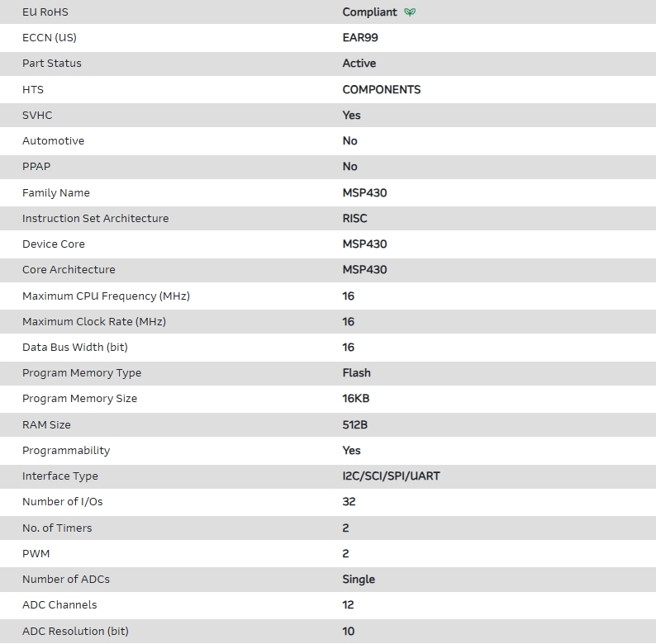This screenshot has width=656, height=644.
Task: Select the Number of ADCs Single value
Action: 359,580
